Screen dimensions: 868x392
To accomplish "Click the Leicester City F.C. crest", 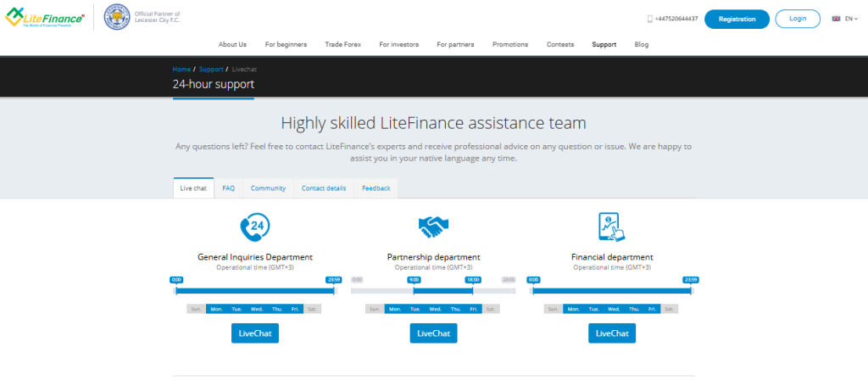I will (116, 18).
